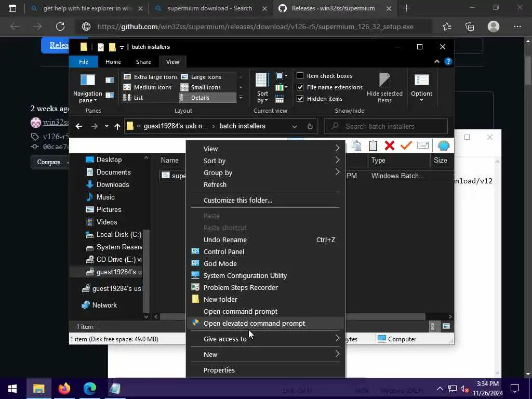Click the Paste clipboard icon in toolbar
The height and width of the screenshot is (399, 532).
tap(373, 145)
